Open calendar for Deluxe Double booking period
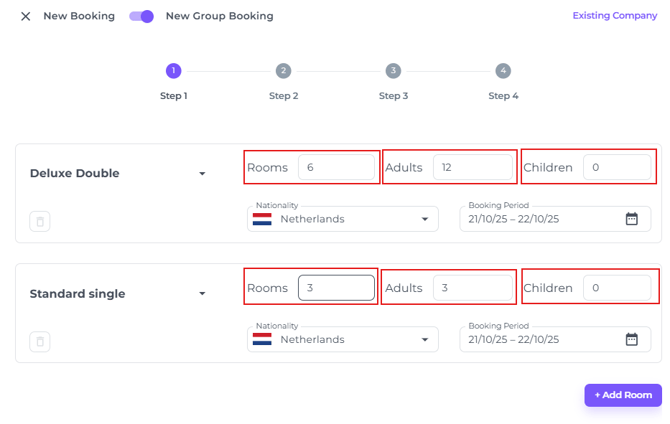Viewport: 670px width, 424px height. coord(632,219)
